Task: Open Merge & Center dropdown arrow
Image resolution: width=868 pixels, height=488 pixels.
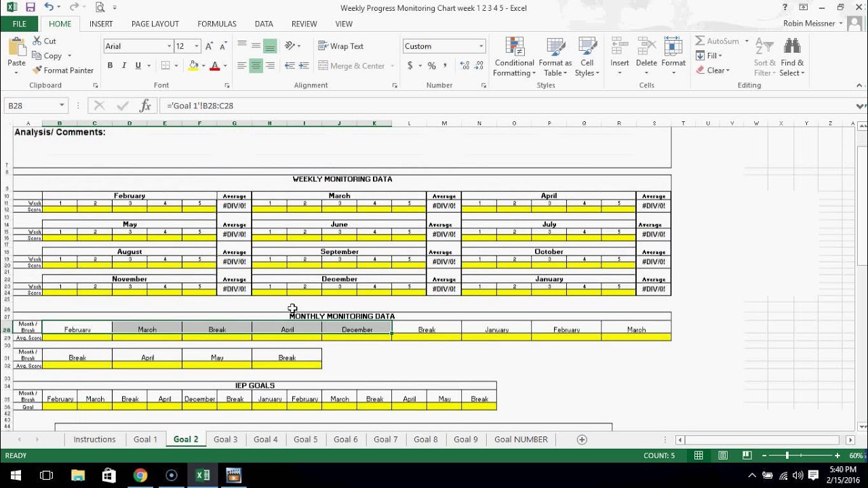Action: click(392, 66)
